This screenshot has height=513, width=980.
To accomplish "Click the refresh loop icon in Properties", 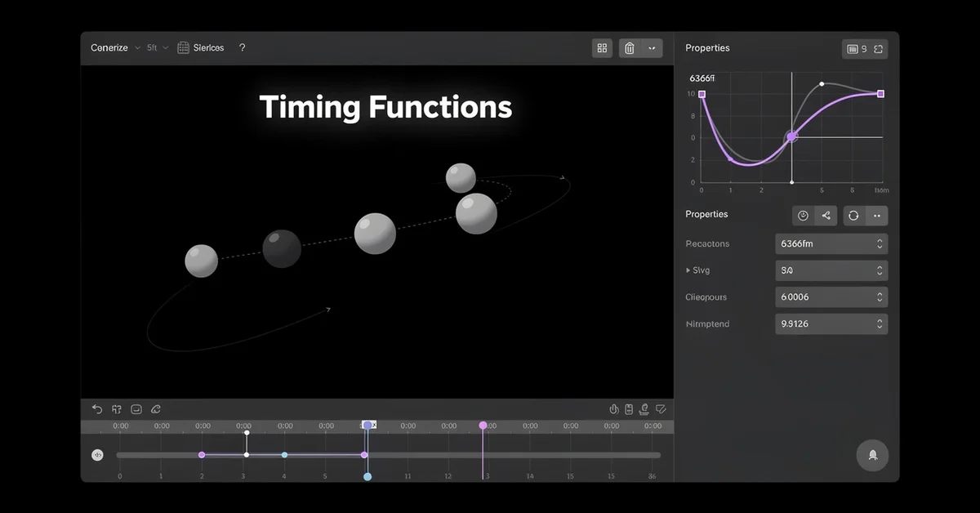I will [x=853, y=216].
